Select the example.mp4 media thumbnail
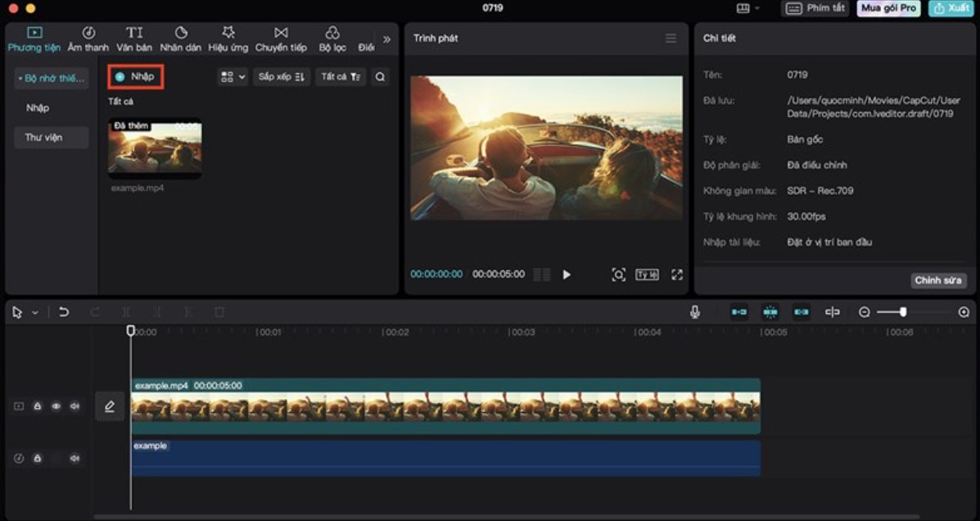The height and width of the screenshot is (521, 980). pos(155,147)
